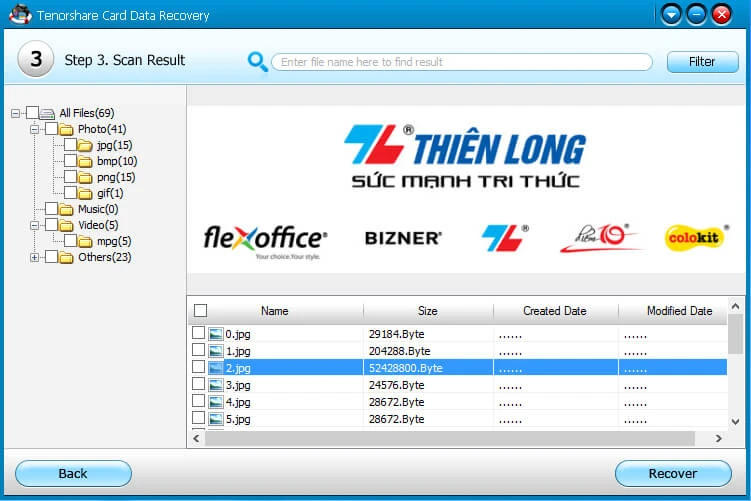Image resolution: width=751 pixels, height=501 pixels.
Task: Tick the gif(1) checkbox
Action: coord(70,193)
